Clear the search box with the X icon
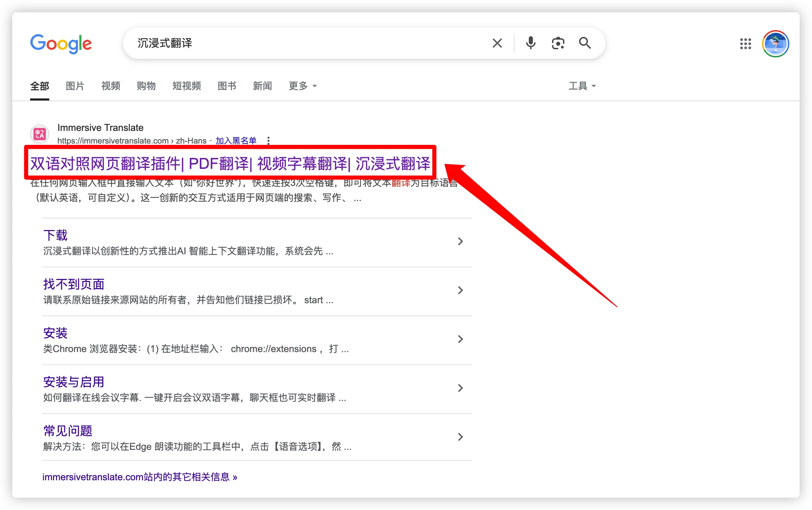 point(497,43)
